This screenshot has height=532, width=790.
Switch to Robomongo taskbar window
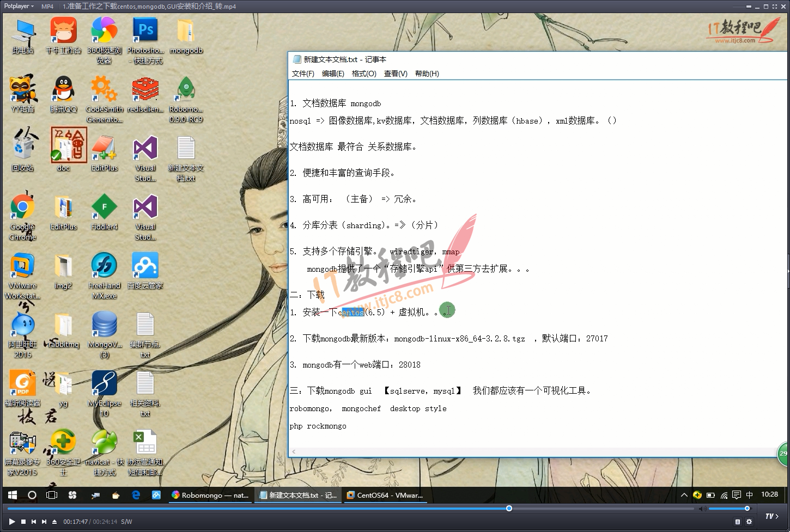[210, 495]
